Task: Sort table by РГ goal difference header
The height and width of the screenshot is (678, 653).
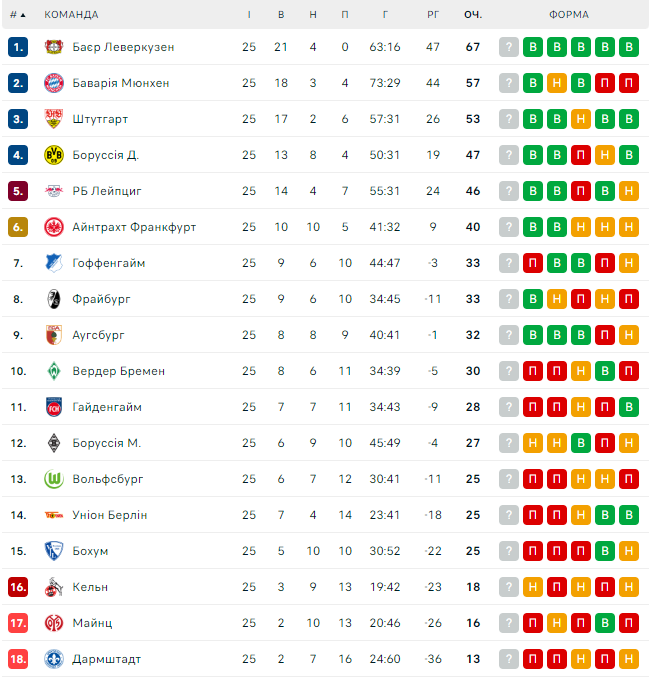Action: click(433, 15)
